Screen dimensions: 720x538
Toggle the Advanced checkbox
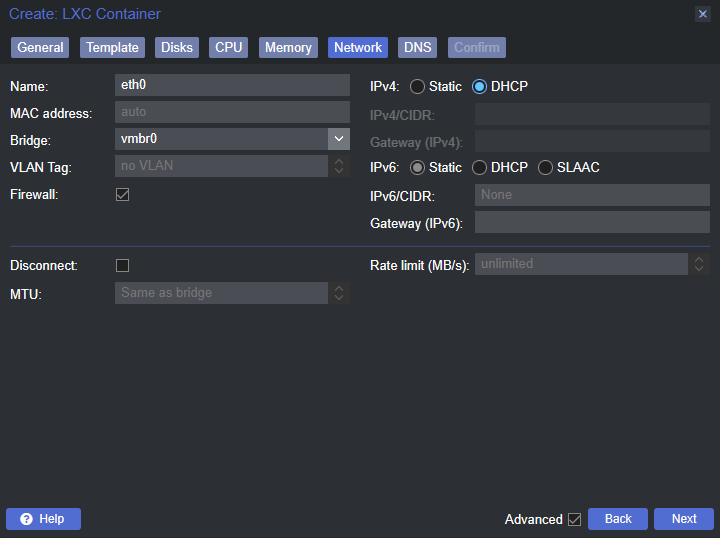tap(574, 519)
